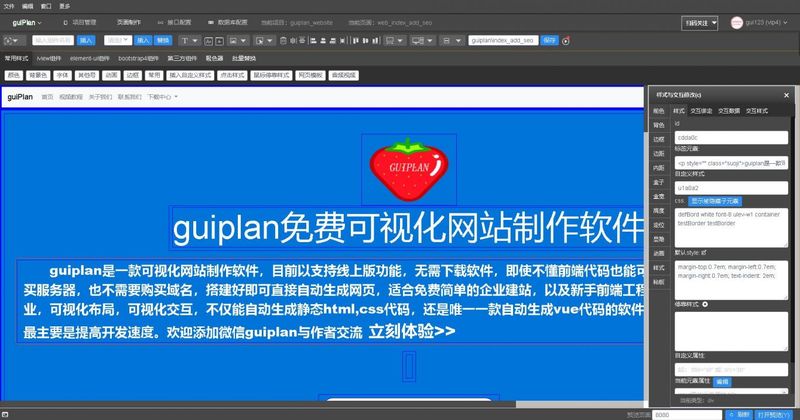Click the trash delete icon
Image resolution: width=800 pixels, height=420 pixels.
(x=283, y=40)
